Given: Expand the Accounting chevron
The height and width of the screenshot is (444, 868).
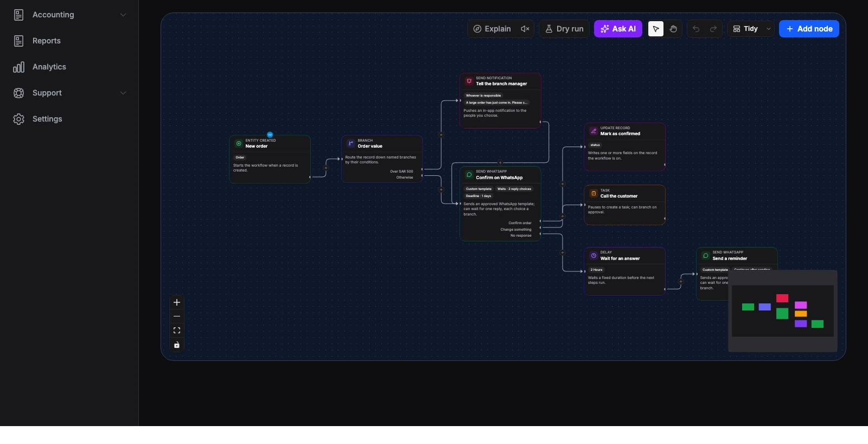Looking at the screenshot, I should coord(123,15).
